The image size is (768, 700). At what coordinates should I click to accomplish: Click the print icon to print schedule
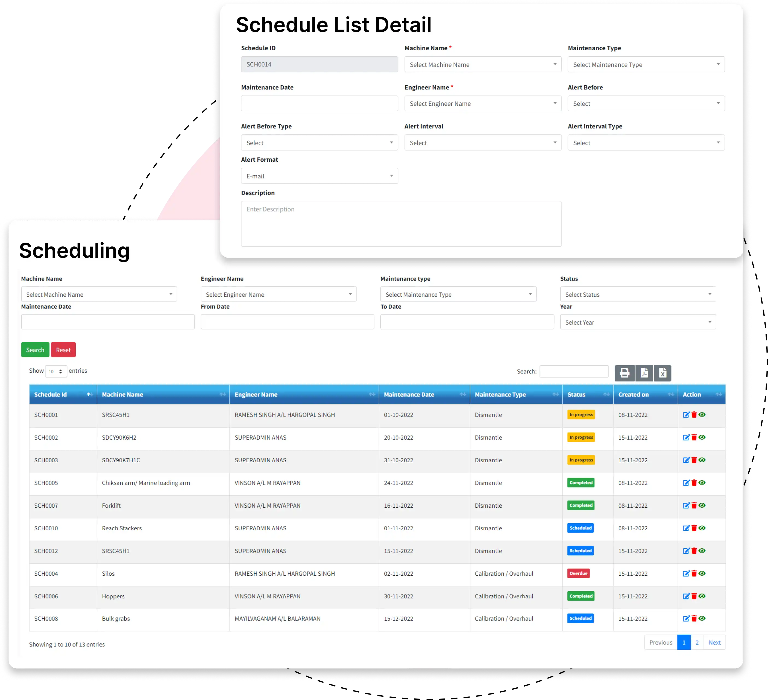tap(623, 373)
